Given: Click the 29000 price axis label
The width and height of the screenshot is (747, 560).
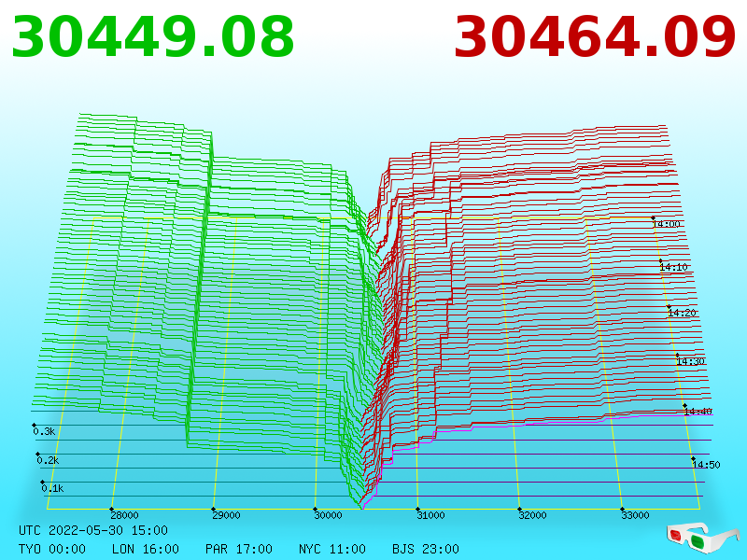Looking at the screenshot, I should click(226, 515).
